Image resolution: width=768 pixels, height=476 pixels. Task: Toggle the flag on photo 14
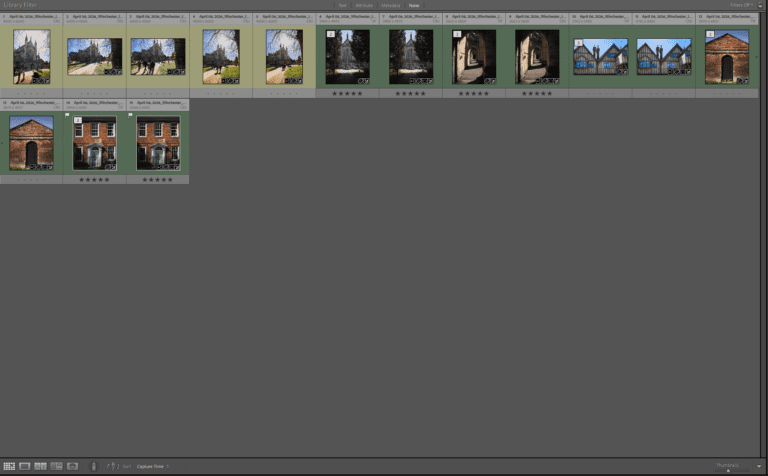click(x=67, y=115)
